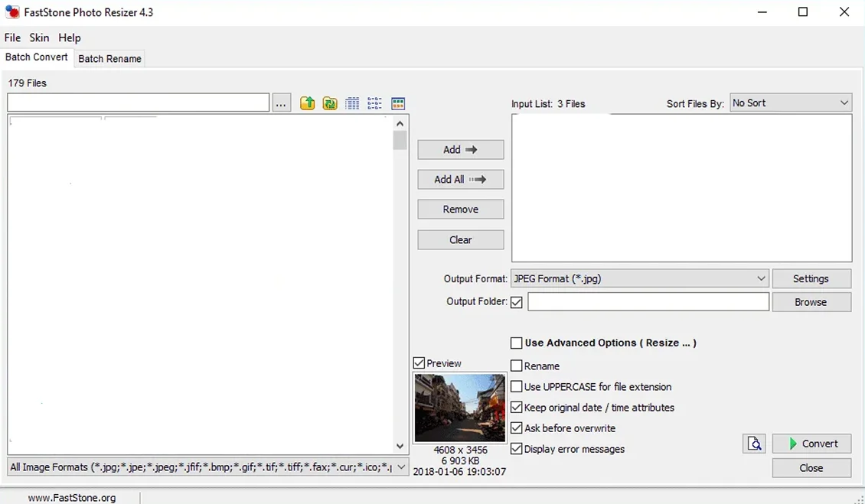Viewport: 865px width, 504px height.
Task: Toggle the Preview checkbox
Action: [419, 363]
